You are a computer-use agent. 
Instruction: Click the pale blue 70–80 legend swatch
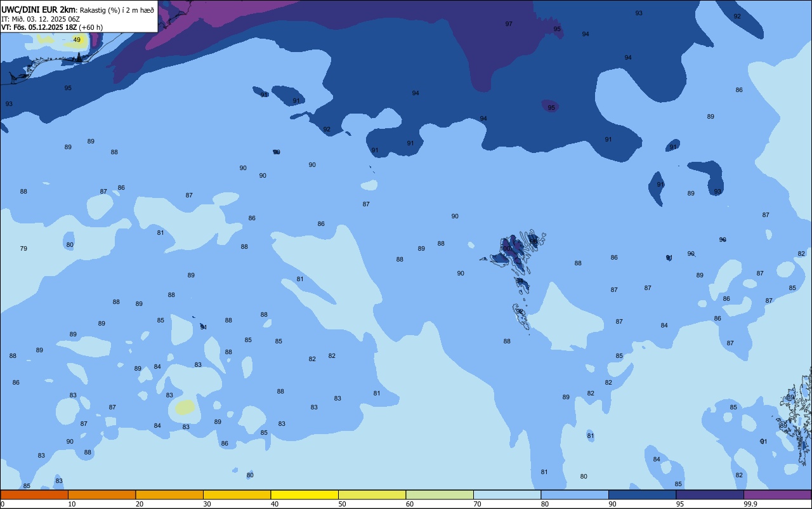[x=507, y=494]
